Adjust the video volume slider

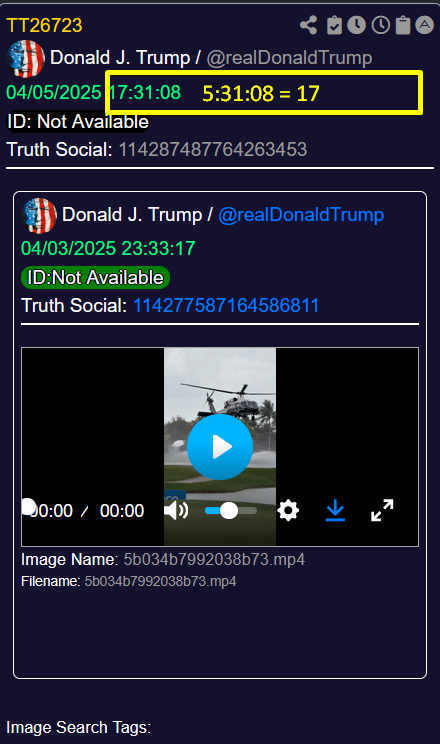click(231, 511)
